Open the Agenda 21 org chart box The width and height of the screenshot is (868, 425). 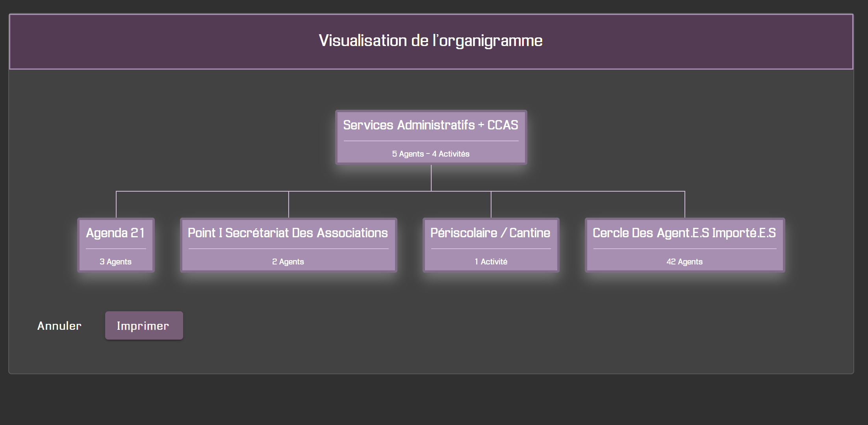(x=116, y=245)
